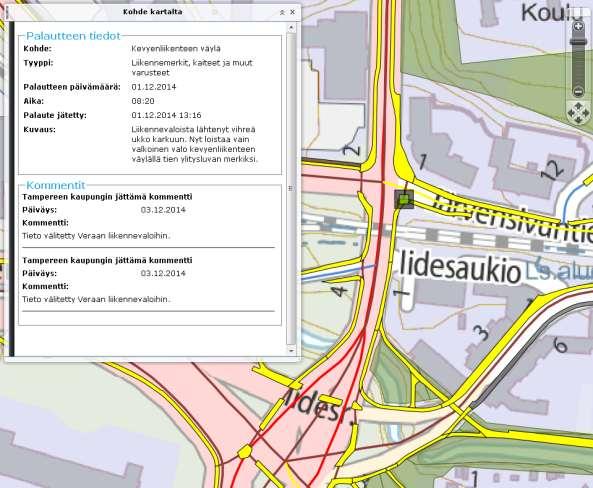Viewport: 593px width, 488px height.
Task: Zoom out with the map minus button
Action: [578, 92]
